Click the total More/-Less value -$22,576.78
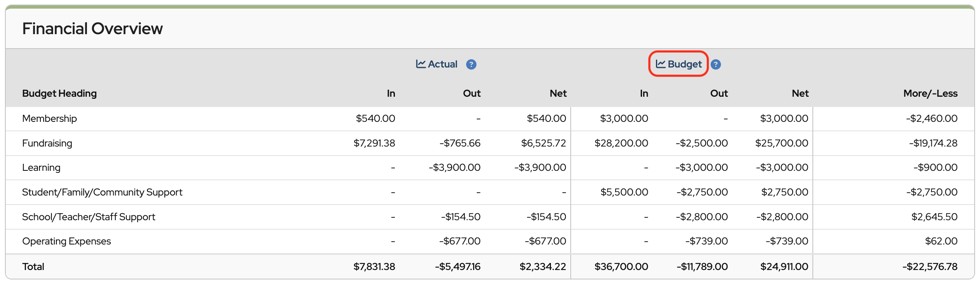Screen dimensions: 980x284 click(930, 267)
